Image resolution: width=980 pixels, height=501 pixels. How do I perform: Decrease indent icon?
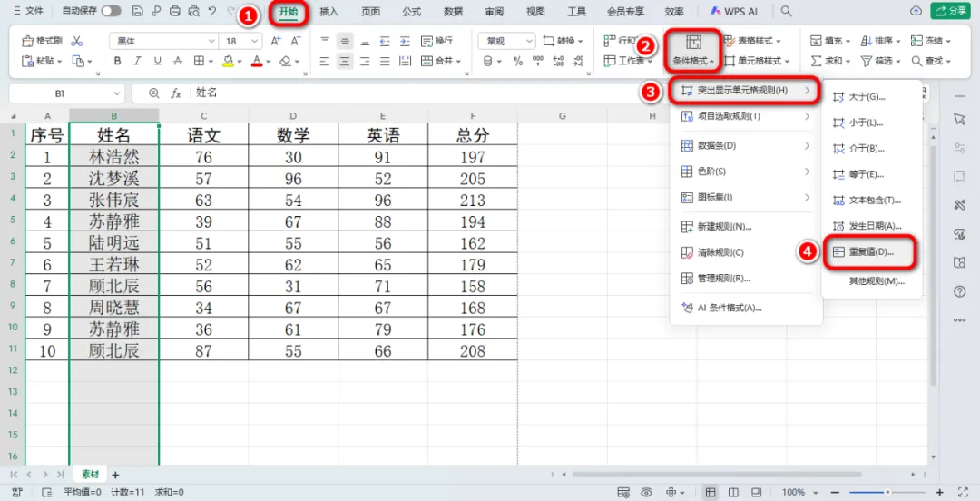point(385,41)
